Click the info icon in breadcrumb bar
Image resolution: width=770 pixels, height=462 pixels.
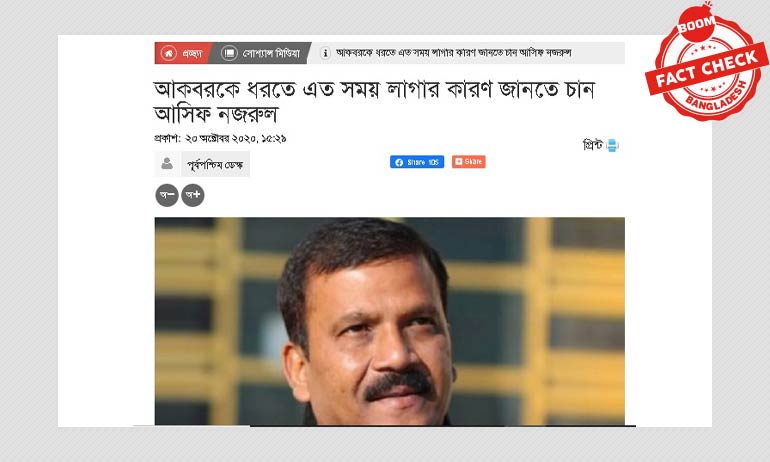(x=325, y=53)
